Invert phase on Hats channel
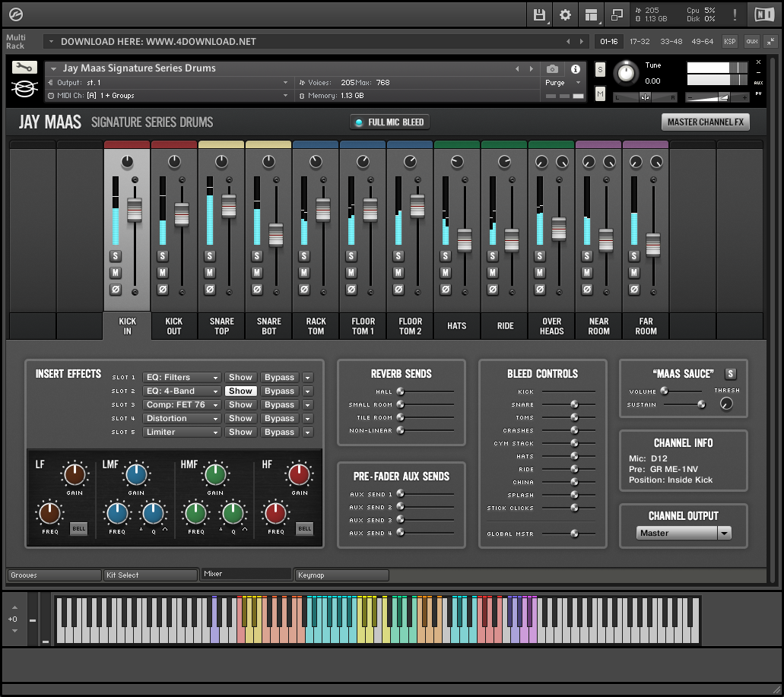Screen dimensions: 784x697 click(x=446, y=290)
